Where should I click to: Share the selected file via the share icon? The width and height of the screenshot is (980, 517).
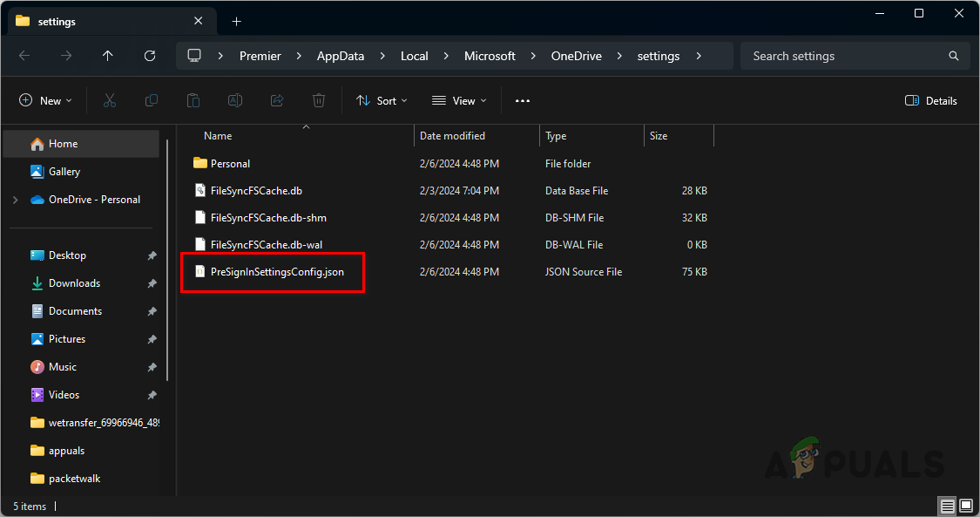[276, 100]
